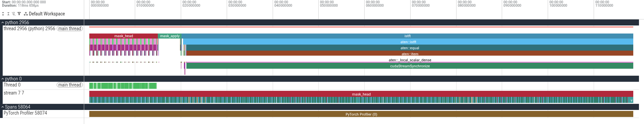Select the PyTorch Profiler 58074 track label
Image resolution: width=644 pixels, height=124 pixels.
25,113
